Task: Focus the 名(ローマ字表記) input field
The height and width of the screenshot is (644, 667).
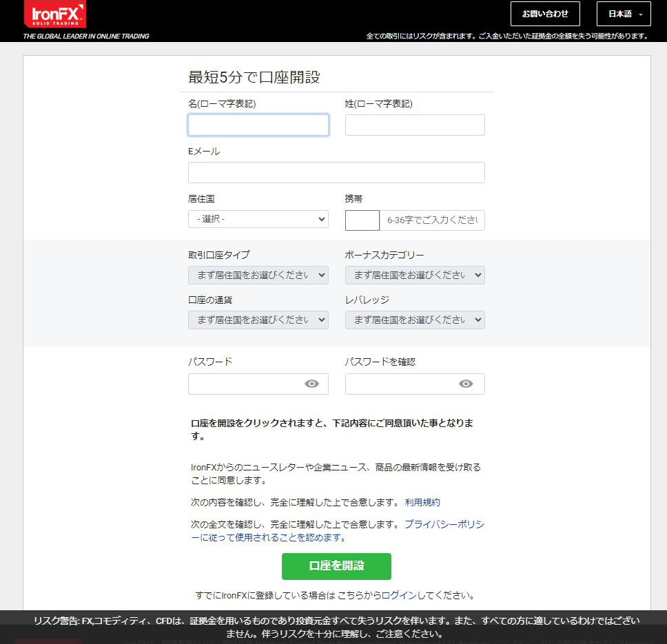Action: pos(258,125)
